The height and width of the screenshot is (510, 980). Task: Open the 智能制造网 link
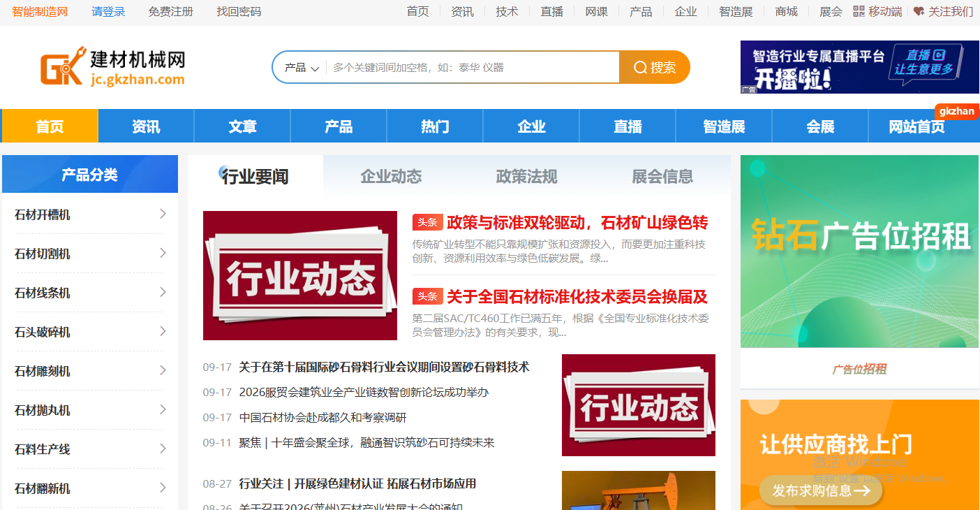point(40,11)
